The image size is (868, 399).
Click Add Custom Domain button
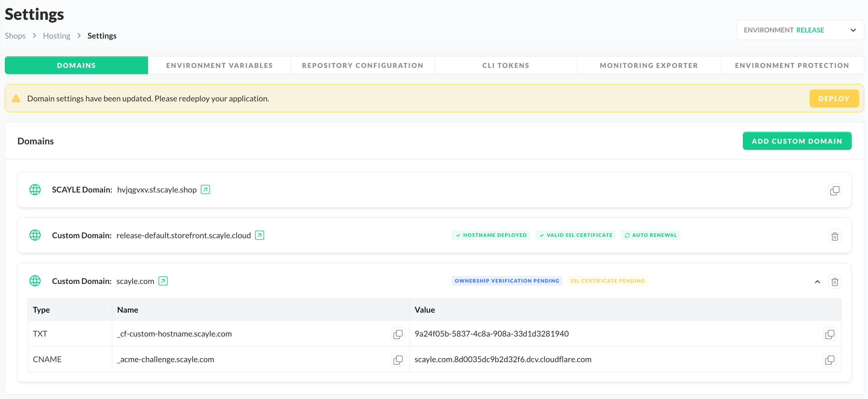pos(797,141)
